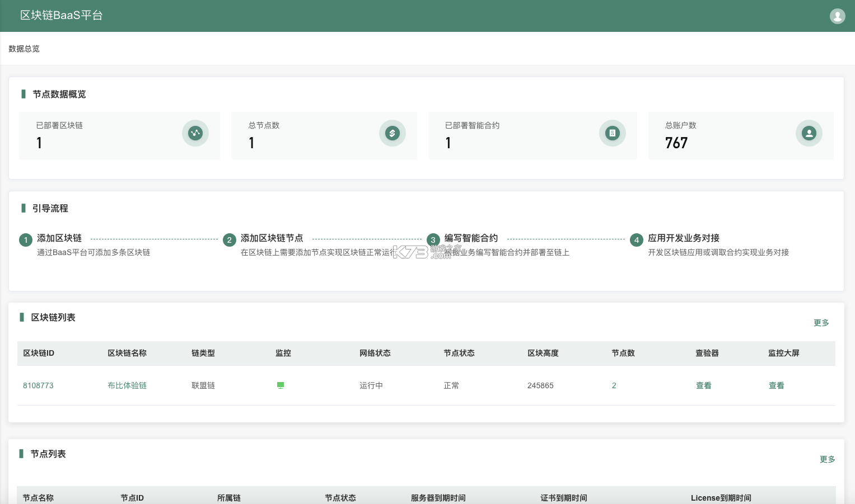Click the 总账户数 value 767
This screenshot has width=855, height=504.
coord(676,143)
